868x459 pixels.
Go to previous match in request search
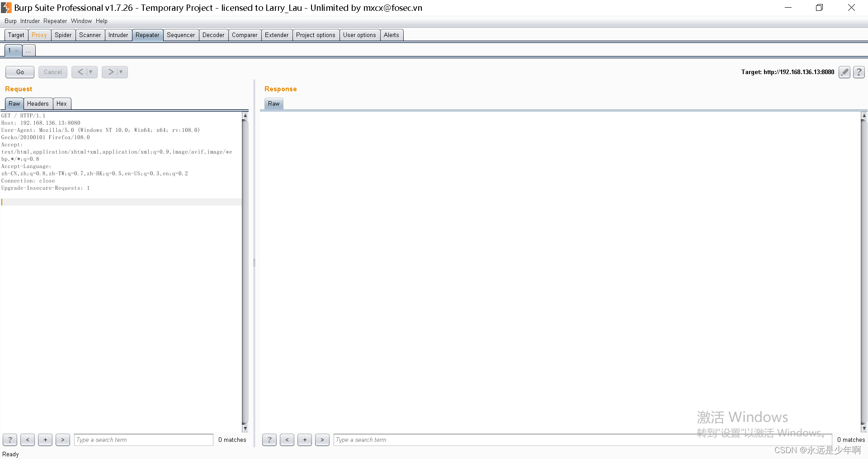[28, 440]
